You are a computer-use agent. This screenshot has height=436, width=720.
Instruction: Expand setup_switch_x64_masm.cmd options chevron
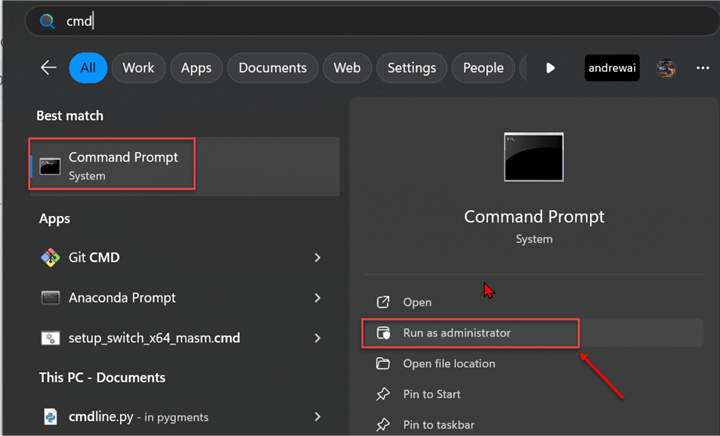click(x=317, y=338)
